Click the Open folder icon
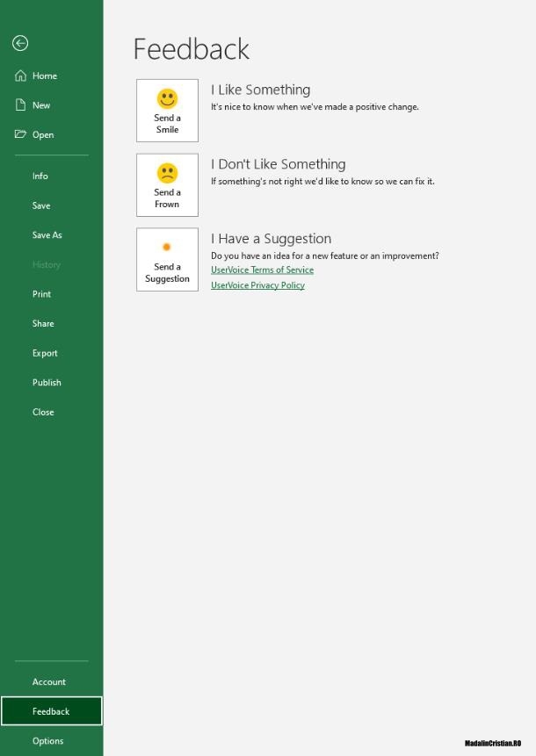 tap(20, 134)
